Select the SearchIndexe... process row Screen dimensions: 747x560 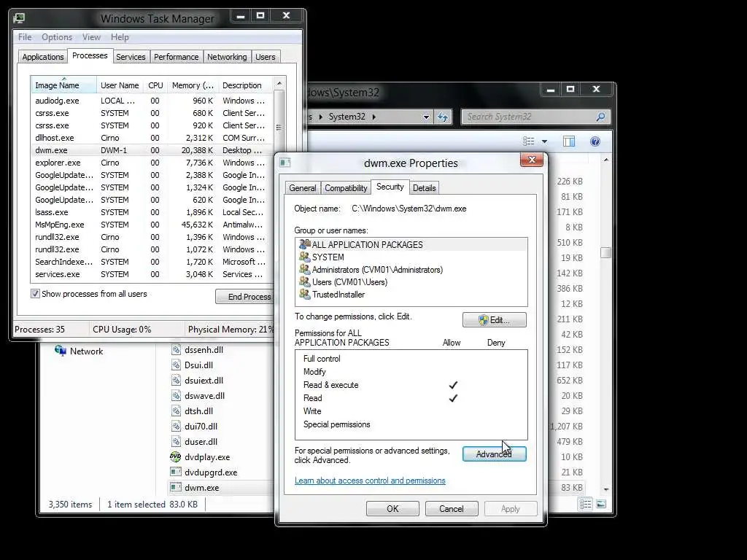coord(152,262)
